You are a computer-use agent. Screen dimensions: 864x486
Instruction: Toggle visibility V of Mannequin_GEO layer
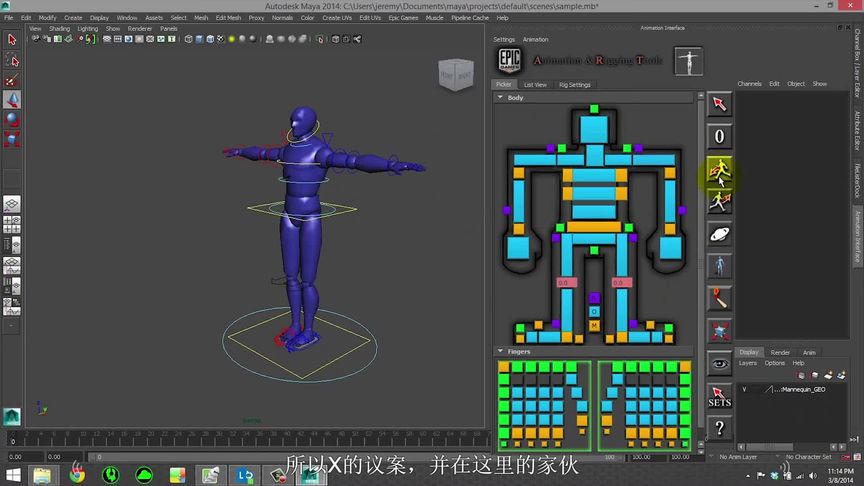point(744,389)
